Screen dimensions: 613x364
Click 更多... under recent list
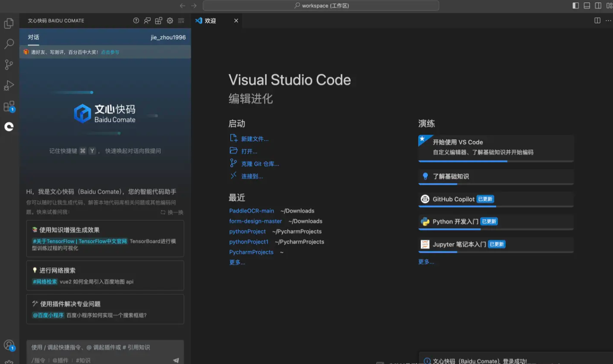point(237,263)
